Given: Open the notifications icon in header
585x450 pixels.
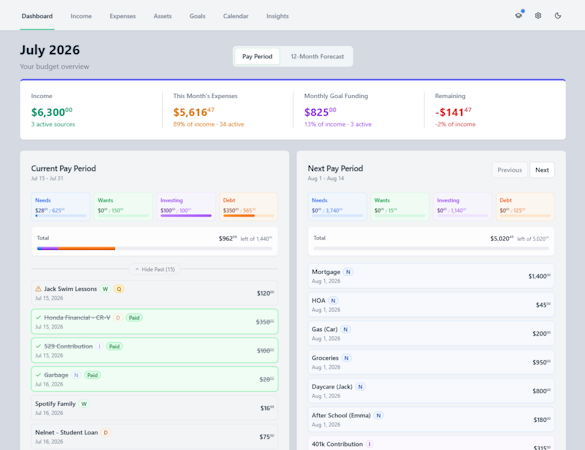Looking at the screenshot, I should click(x=519, y=16).
